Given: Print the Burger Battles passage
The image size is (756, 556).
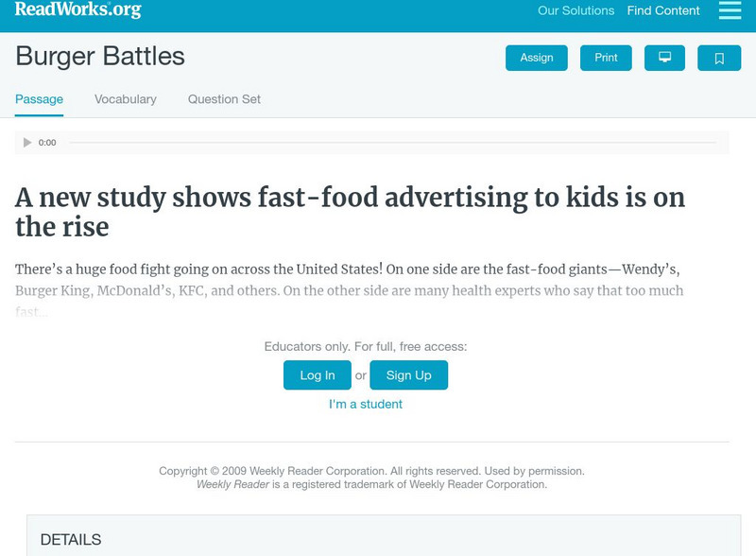Looking at the screenshot, I should 606,58.
